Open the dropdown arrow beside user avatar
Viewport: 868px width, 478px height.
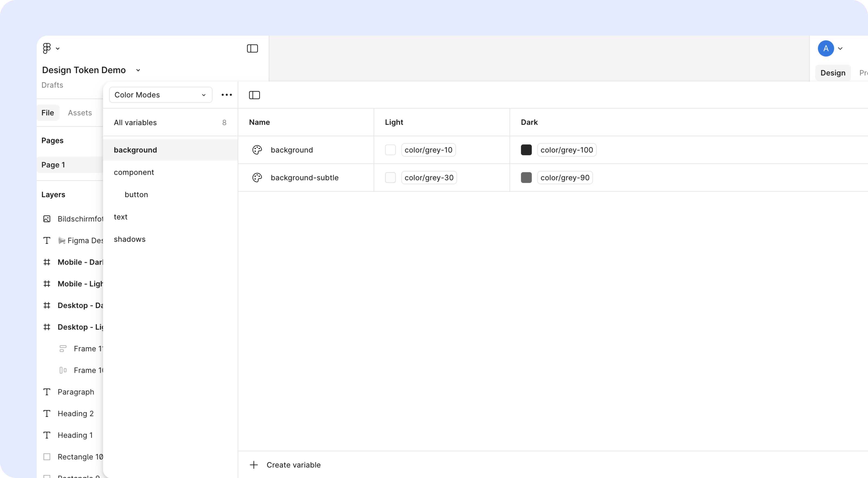(x=840, y=49)
